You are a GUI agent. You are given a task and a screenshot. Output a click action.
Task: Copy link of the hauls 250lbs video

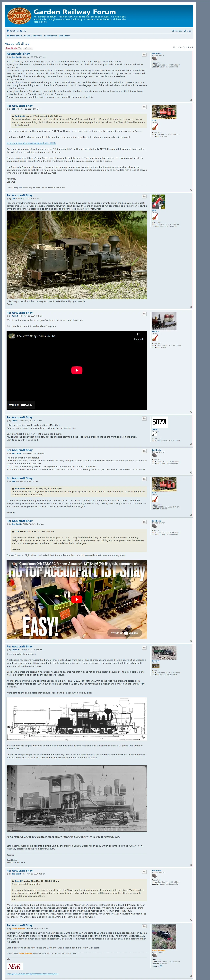click(139, 336)
